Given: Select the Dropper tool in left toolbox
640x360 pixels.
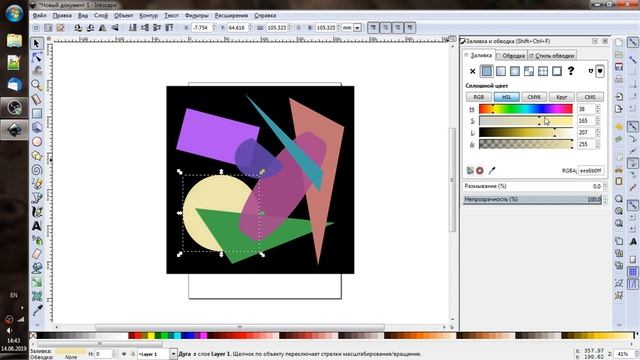Looking at the screenshot, I should point(37,310).
